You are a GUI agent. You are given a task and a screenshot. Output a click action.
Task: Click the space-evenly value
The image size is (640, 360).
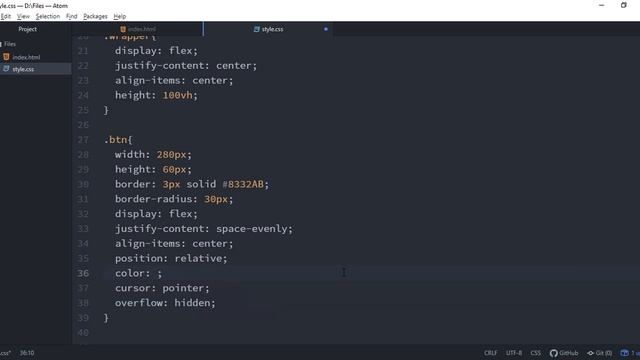click(251, 229)
